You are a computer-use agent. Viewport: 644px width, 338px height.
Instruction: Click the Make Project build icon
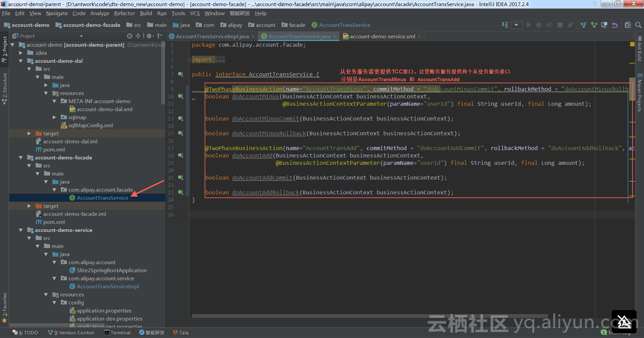[x=505, y=25]
